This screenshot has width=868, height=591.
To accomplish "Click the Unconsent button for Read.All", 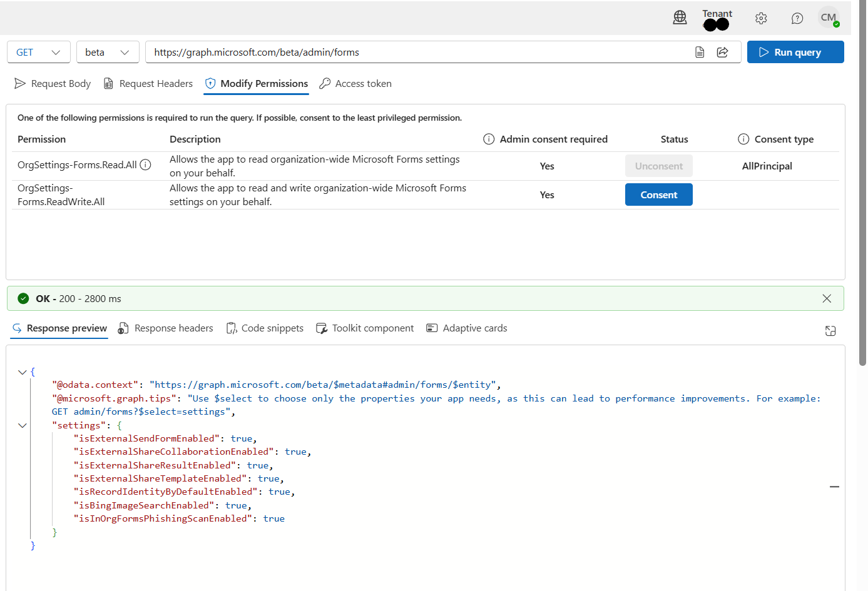I will (x=659, y=166).
